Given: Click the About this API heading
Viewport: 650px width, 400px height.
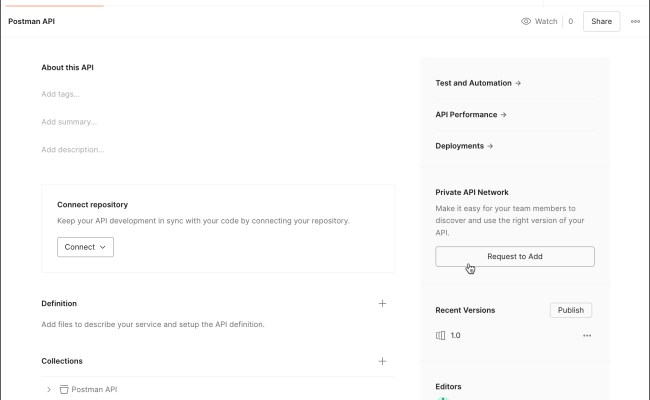Looking at the screenshot, I should pos(67,68).
